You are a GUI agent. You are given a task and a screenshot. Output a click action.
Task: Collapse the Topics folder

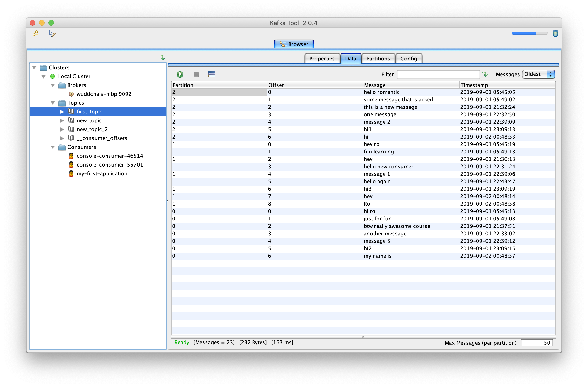click(x=53, y=103)
